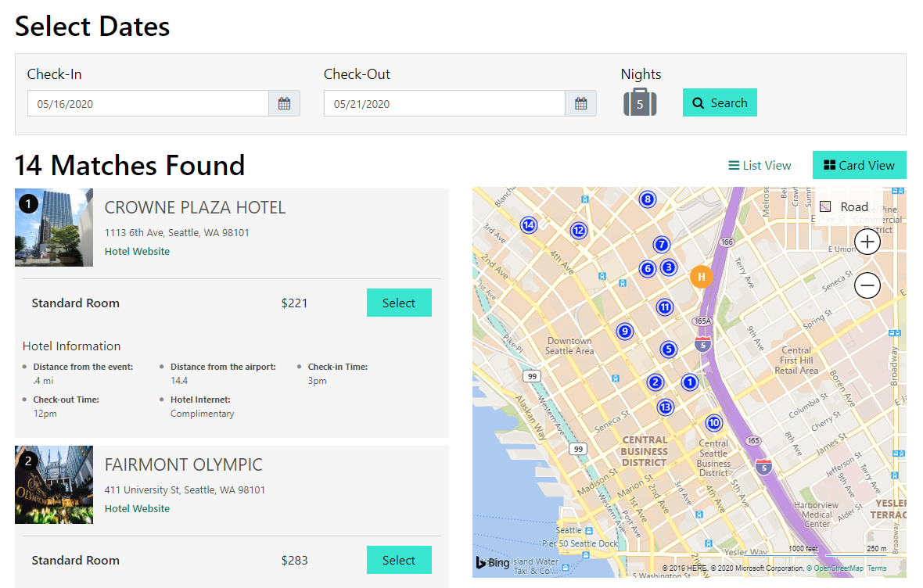Viewport: 923px width, 588px height.
Task: Click address 411 University St, Seattle, WA 98101
Action: pos(185,489)
